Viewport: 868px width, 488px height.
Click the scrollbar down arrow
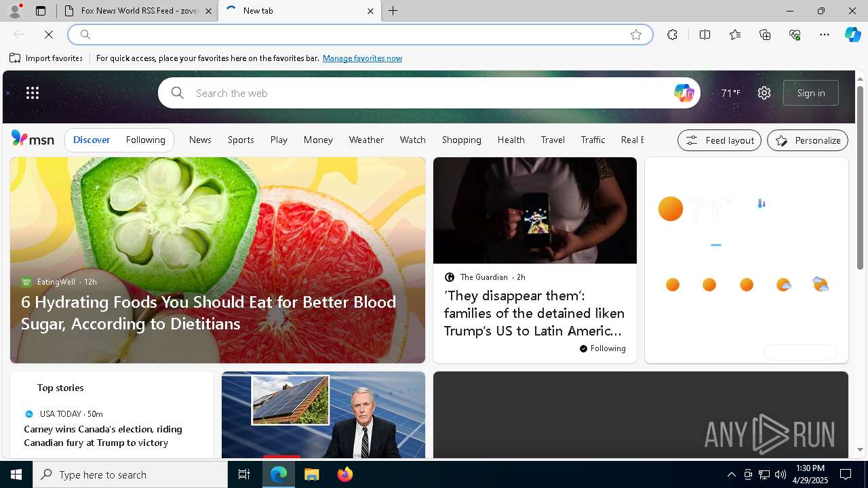pos(860,449)
